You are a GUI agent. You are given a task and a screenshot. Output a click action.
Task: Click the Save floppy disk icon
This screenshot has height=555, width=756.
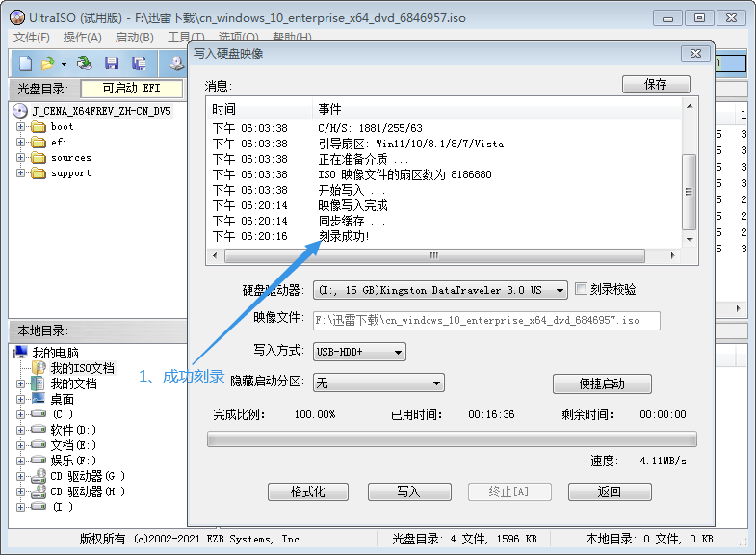(112, 64)
